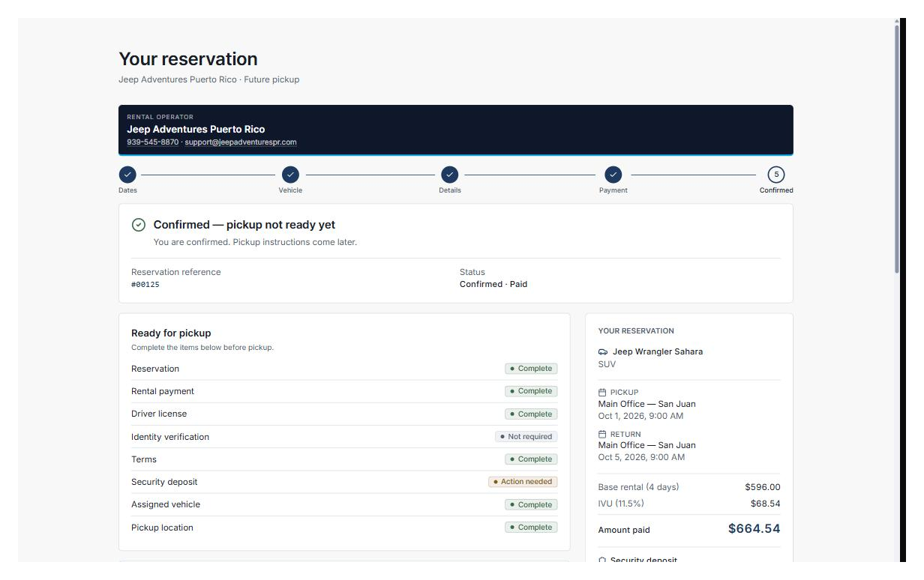
Task: Click the vertical page scrollbar
Action: tap(896, 150)
